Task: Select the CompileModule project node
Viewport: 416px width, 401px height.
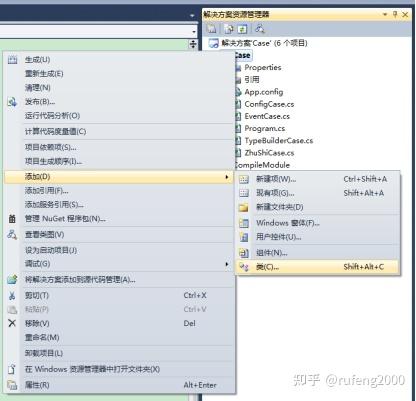Action: point(262,165)
